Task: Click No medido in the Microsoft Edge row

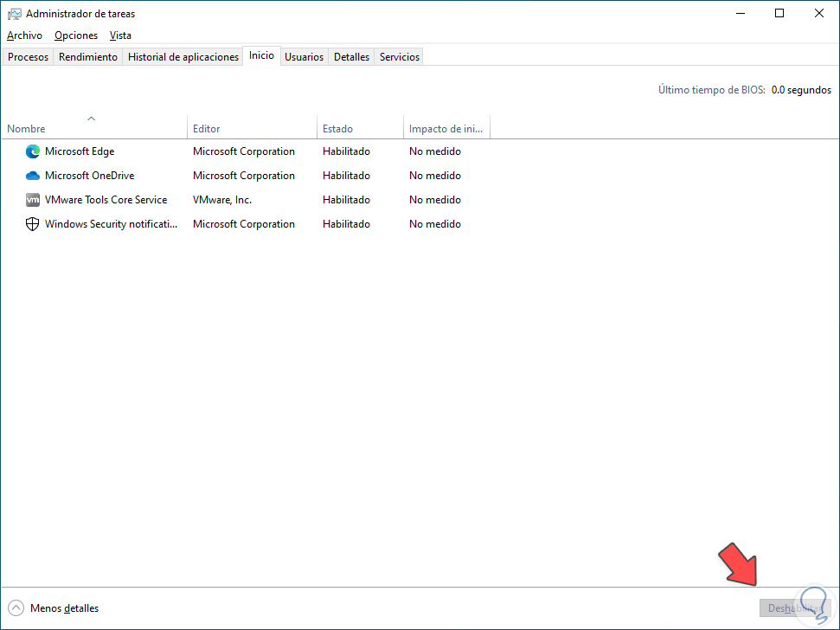Action: coord(435,151)
